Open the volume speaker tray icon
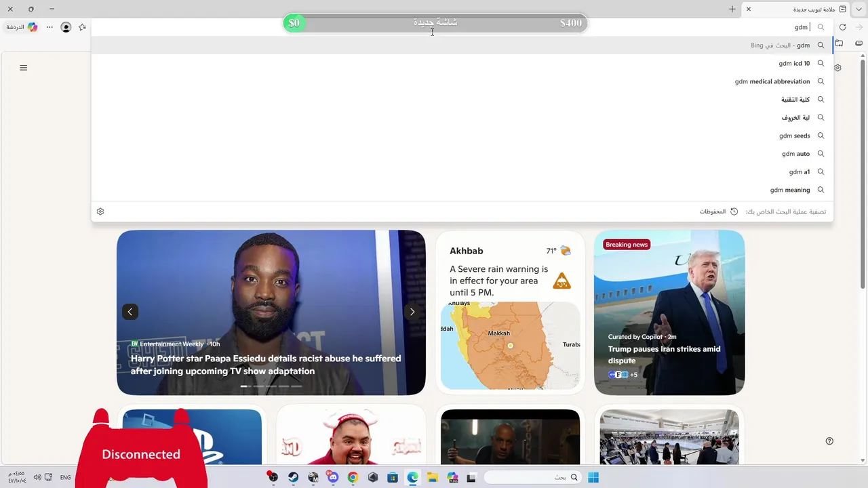 37,477
